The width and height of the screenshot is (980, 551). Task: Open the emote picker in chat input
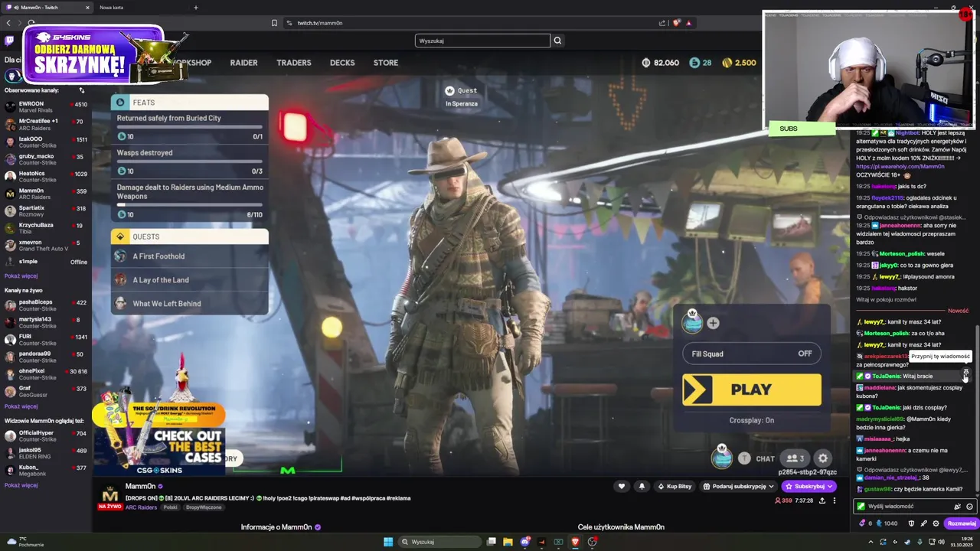(x=969, y=507)
